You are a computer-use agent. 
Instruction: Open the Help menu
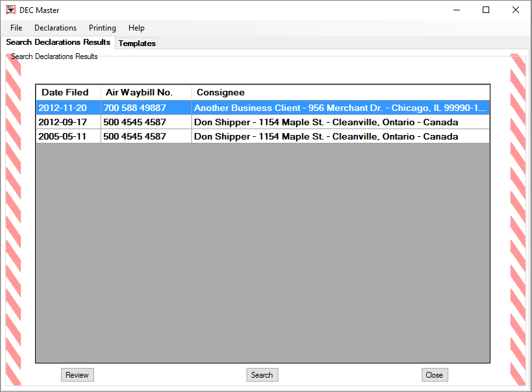(x=136, y=28)
